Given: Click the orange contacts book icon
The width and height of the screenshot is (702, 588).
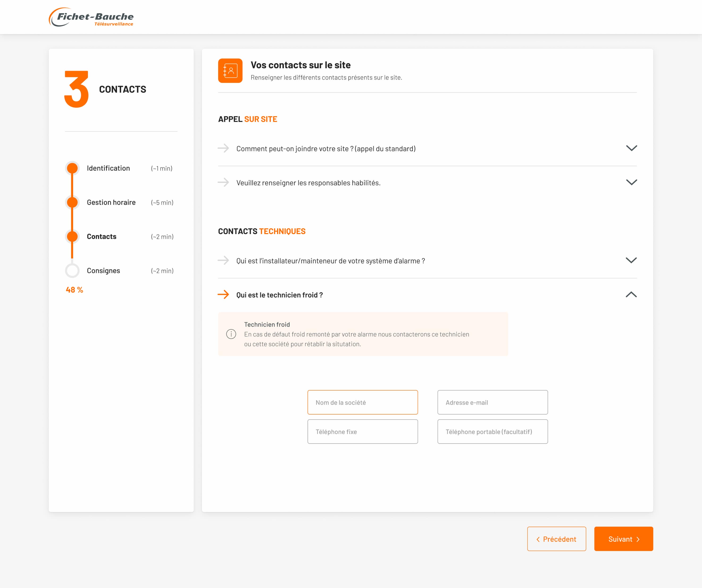Looking at the screenshot, I should (230, 71).
